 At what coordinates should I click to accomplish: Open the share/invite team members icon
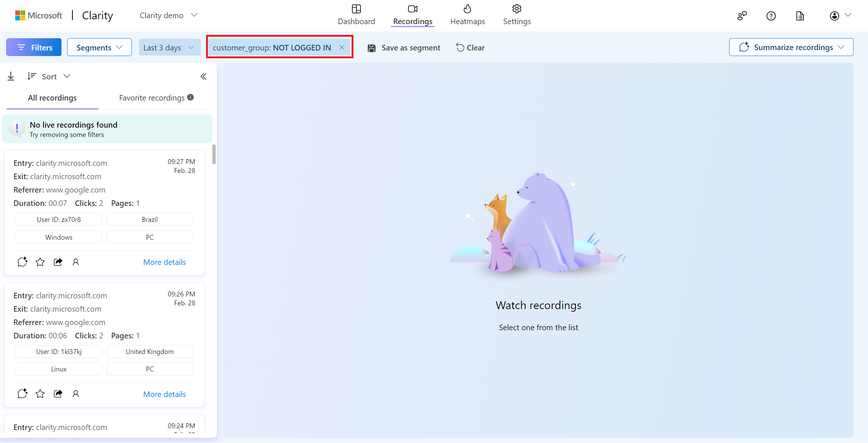(742, 16)
